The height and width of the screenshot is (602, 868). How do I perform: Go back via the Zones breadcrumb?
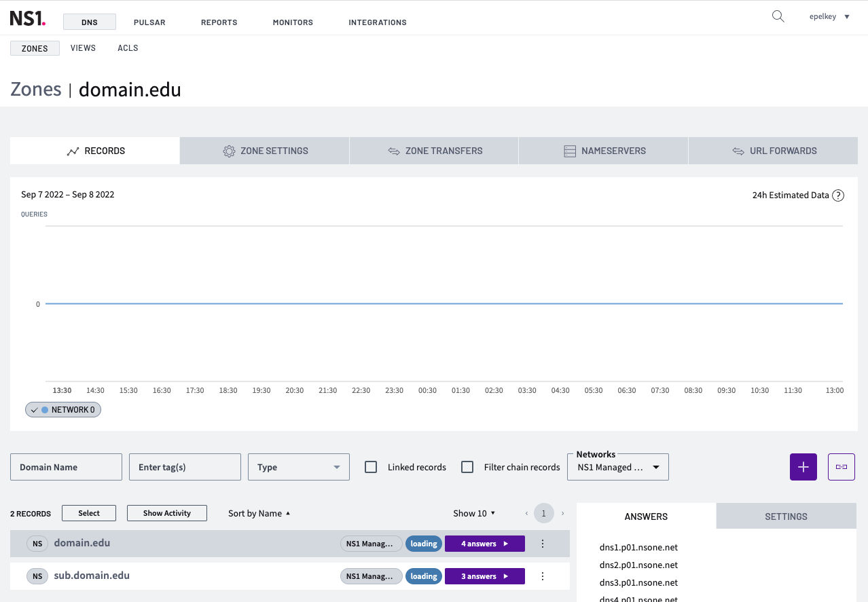pyautogui.click(x=36, y=90)
